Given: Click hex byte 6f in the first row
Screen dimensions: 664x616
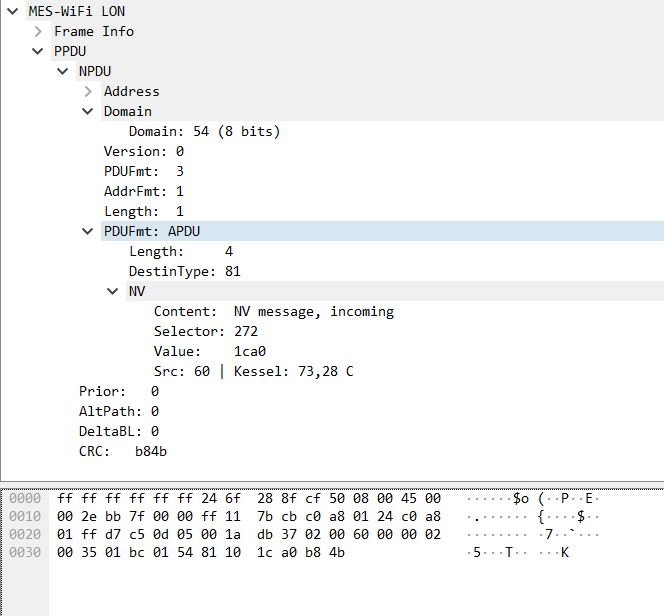Looking at the screenshot, I should click(233, 498).
